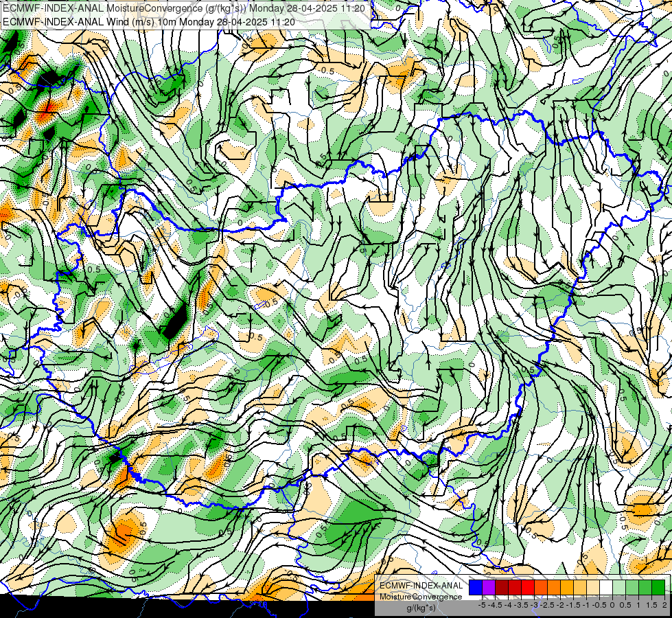This screenshot has height=618, width=672.
Task: Click the MoistureConvergence title line at top
Action: [184, 8]
